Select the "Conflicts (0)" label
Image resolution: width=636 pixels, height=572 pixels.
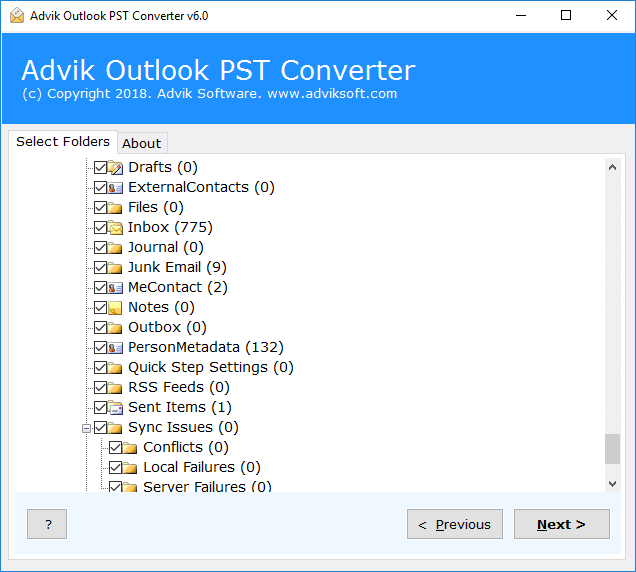pos(186,447)
